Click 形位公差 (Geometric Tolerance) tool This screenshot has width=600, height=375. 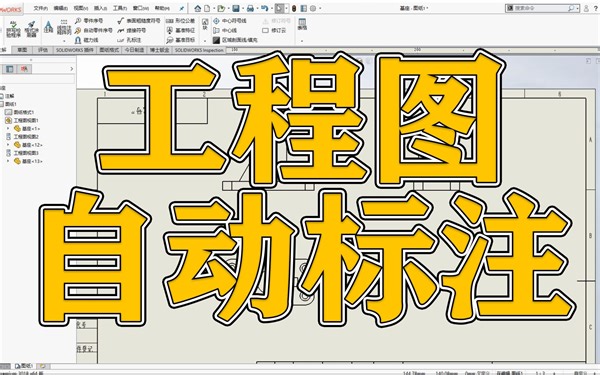click(181, 21)
